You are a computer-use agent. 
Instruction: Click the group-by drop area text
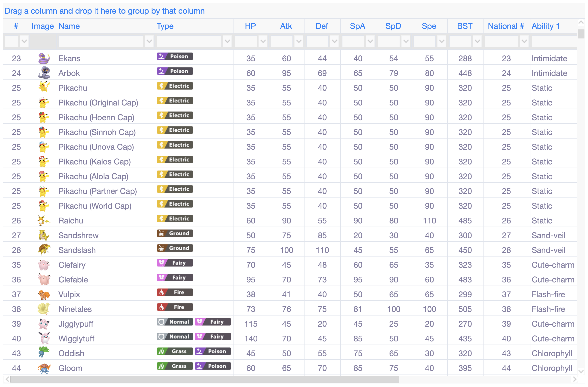tap(104, 11)
